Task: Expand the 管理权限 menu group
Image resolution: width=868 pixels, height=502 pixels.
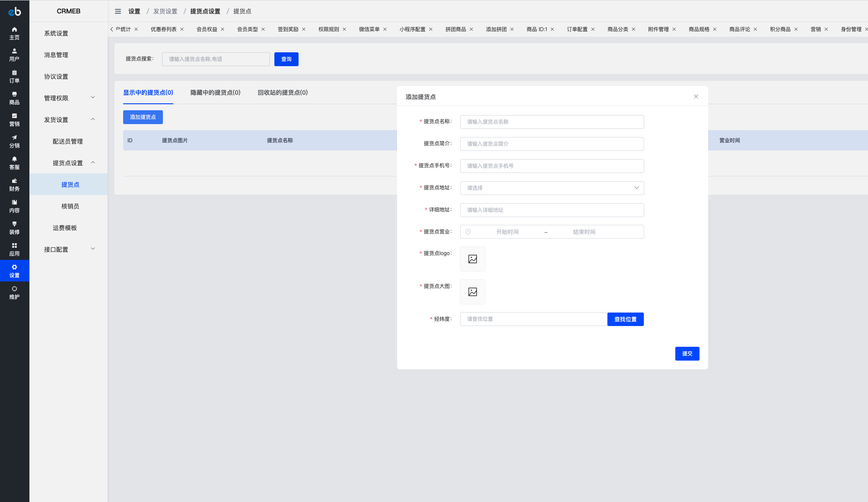Action: pyautogui.click(x=69, y=98)
